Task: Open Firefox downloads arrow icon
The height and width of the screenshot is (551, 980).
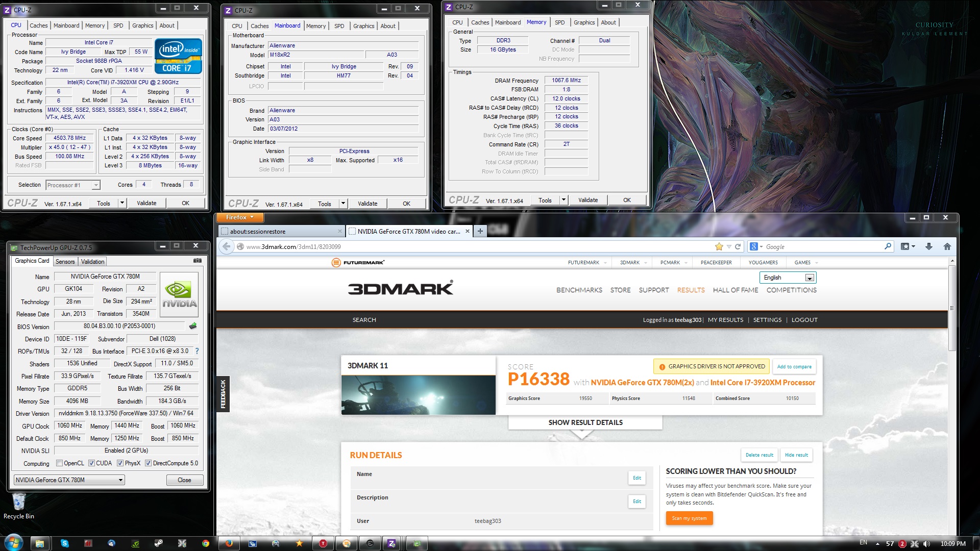Action: tap(929, 246)
